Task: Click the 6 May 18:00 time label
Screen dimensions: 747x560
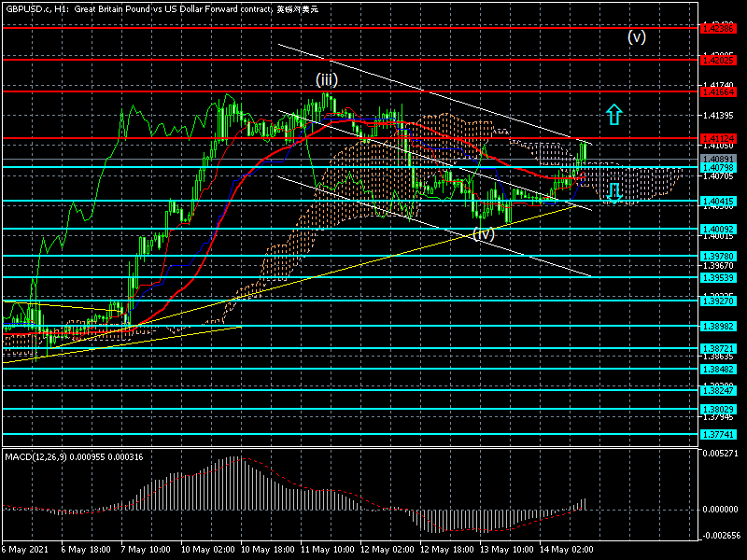Action: click(x=86, y=550)
